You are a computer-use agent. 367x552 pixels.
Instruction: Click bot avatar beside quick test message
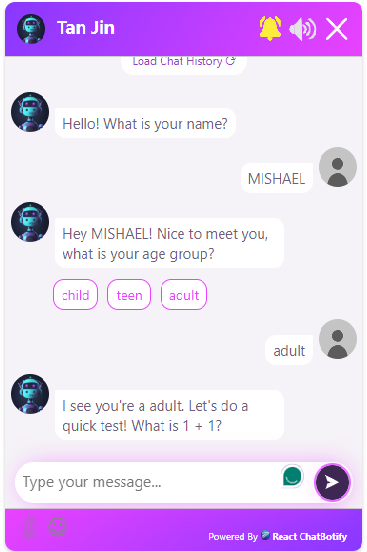pos(30,394)
